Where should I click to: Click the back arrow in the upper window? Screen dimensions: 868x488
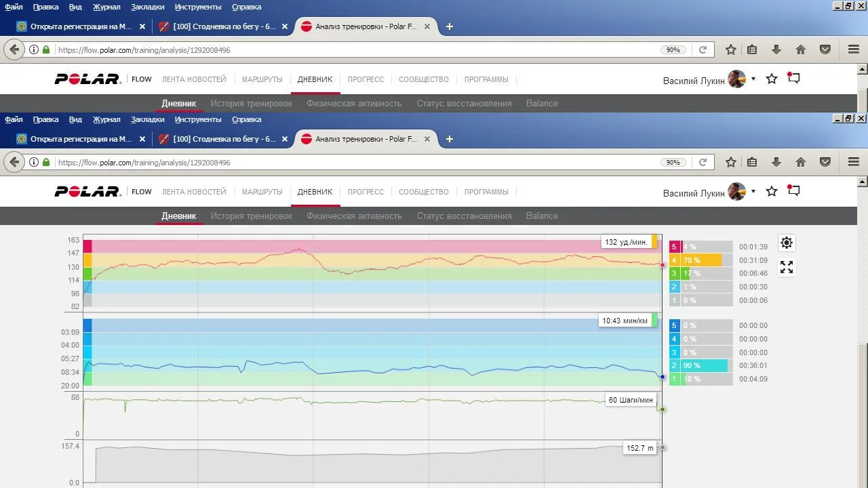click(14, 50)
